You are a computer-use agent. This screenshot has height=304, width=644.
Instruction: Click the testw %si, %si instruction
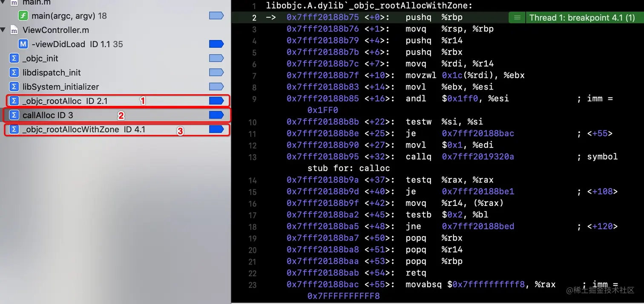[x=444, y=122]
